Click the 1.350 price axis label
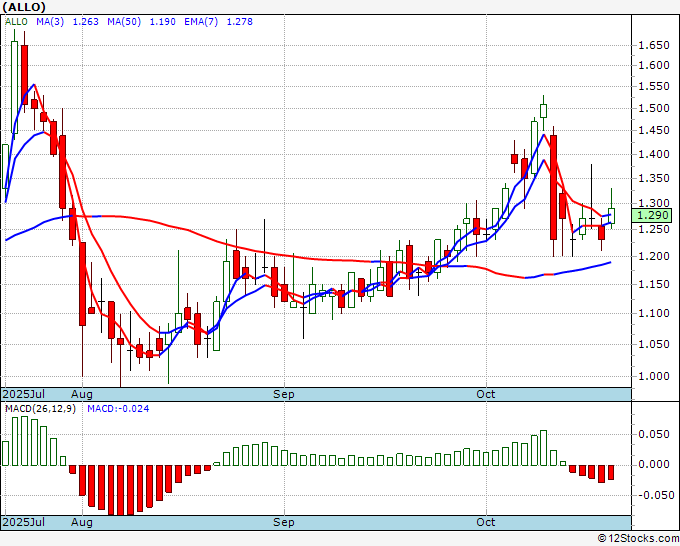680x546 pixels. (654, 178)
